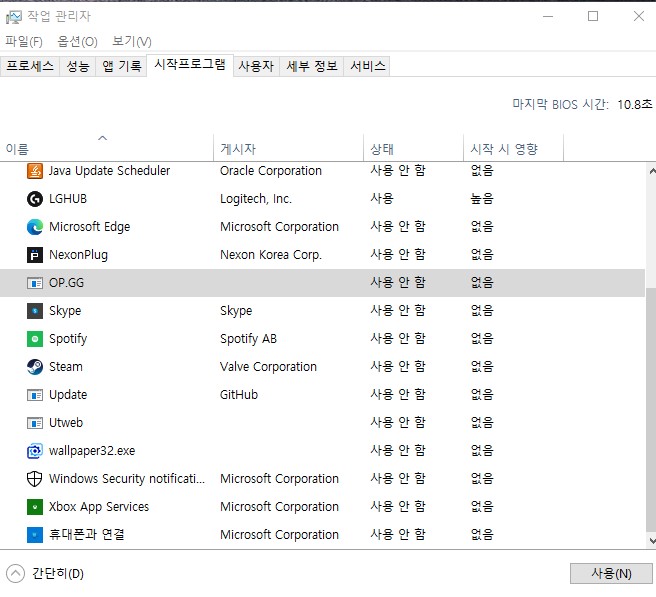
Task: Open the 보기(V) menu
Action: pyautogui.click(x=132, y=41)
